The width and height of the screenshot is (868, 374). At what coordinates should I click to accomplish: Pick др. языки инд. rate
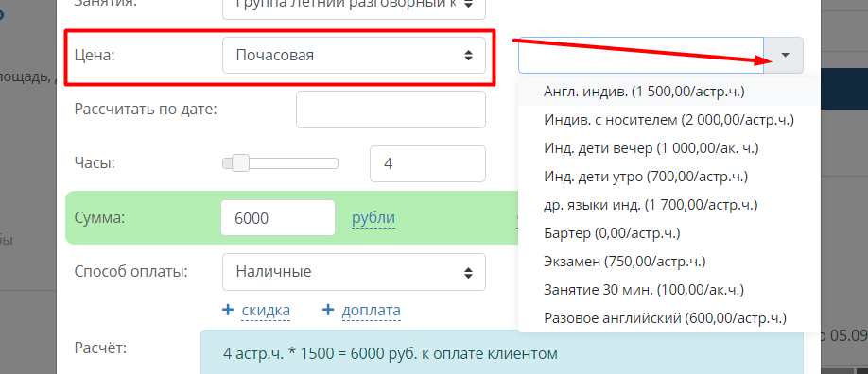[668, 205]
